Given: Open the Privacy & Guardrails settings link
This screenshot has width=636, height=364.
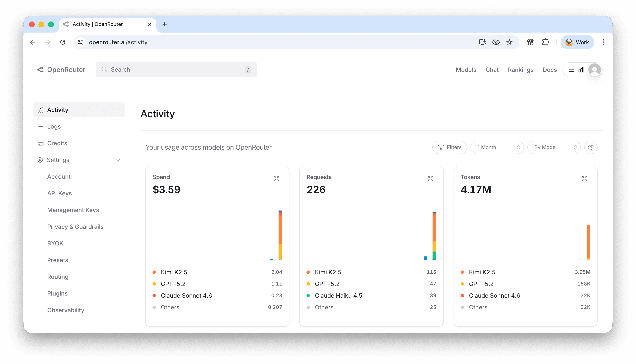Looking at the screenshot, I should click(x=75, y=226).
